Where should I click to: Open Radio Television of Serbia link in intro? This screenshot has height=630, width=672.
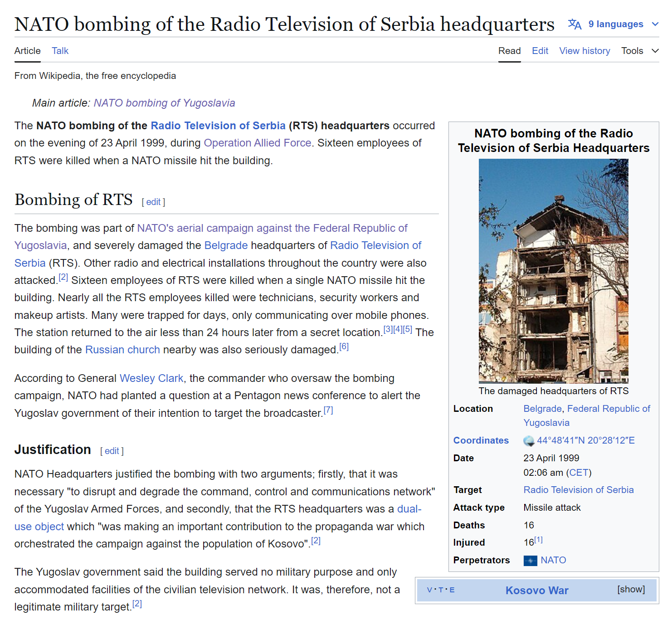(218, 126)
